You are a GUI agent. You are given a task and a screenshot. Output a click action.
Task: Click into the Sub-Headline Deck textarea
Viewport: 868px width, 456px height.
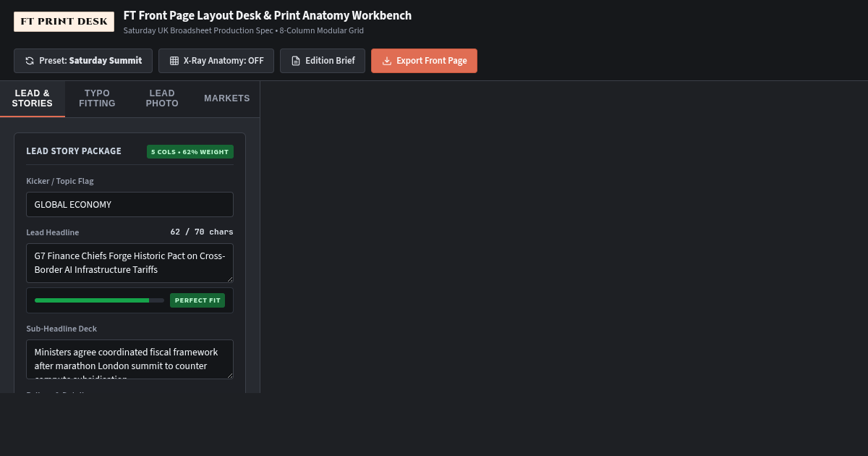point(129,359)
